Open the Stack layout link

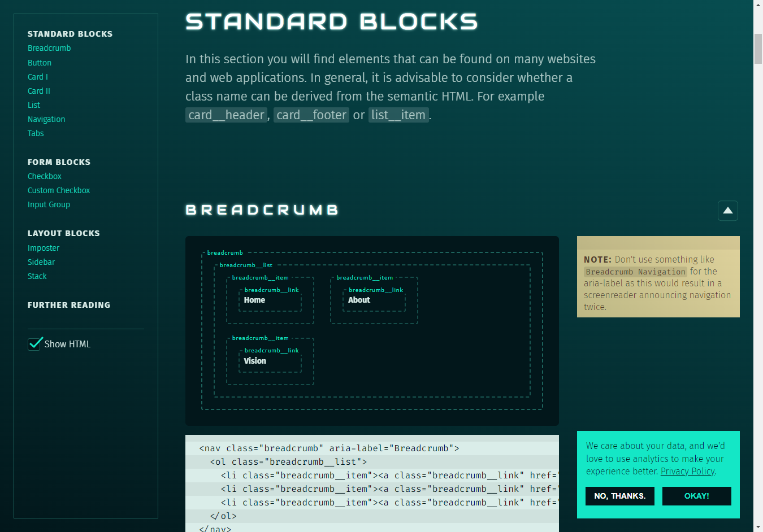pos(37,276)
